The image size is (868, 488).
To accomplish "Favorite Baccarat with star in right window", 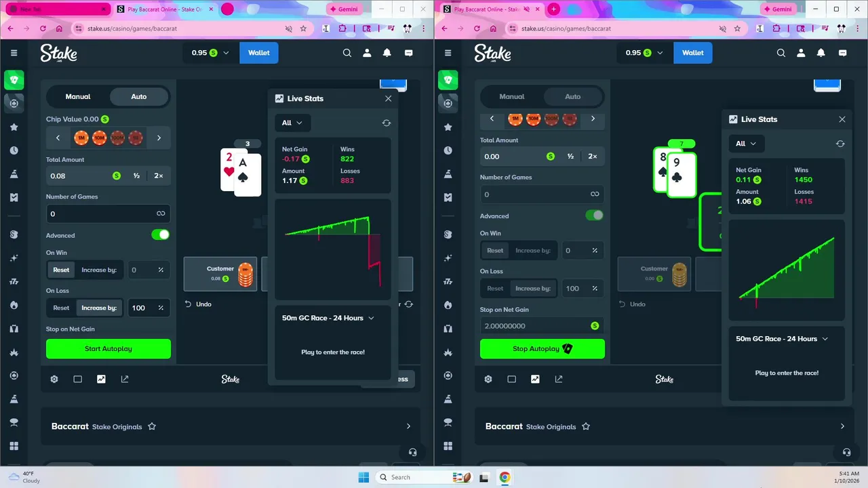I will point(586,426).
